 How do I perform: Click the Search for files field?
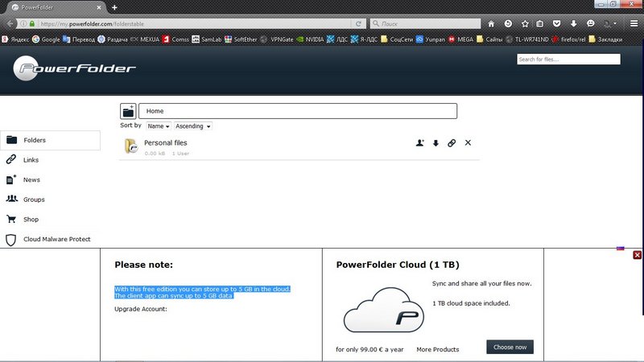(x=568, y=59)
